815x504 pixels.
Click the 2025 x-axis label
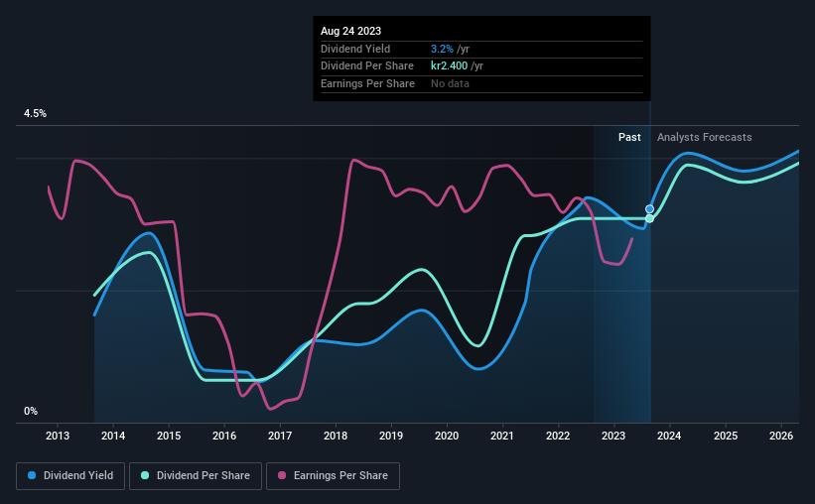point(726,436)
